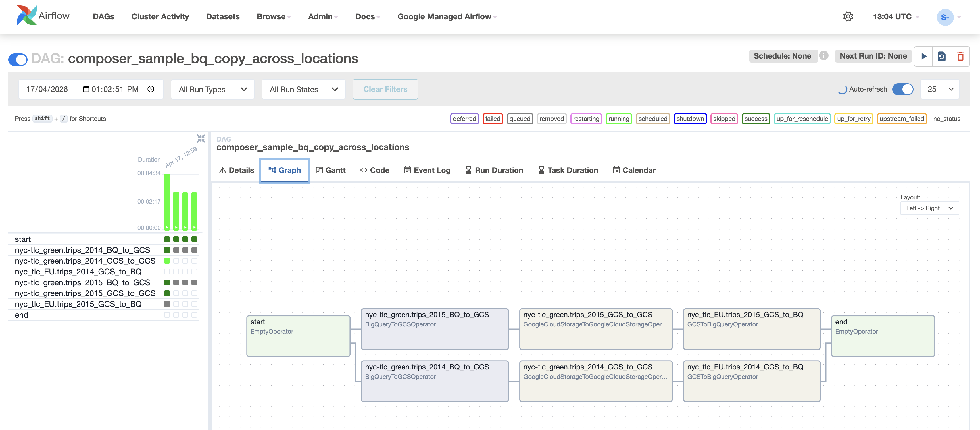
Task: Open the page size dropdown showing 25
Action: pos(939,89)
